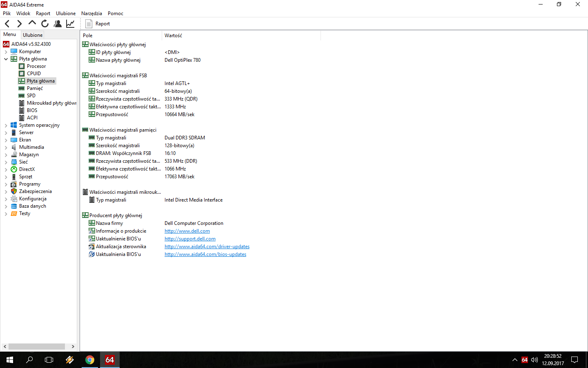
Task: Click the DirectX Xbox icon in the tree
Action: [x=14, y=169]
